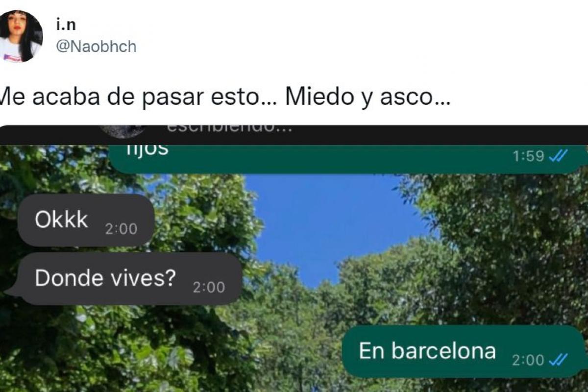The width and height of the screenshot is (588, 392).
Task: Click the escribiendo... typing status
Action: (x=229, y=129)
